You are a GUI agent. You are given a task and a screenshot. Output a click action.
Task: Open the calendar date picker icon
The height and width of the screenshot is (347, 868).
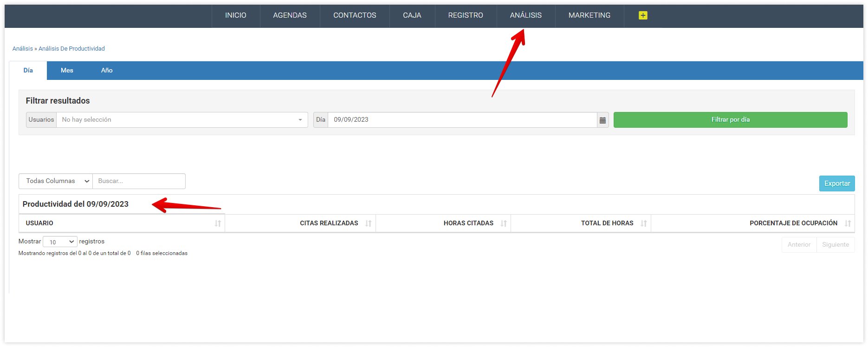point(602,120)
